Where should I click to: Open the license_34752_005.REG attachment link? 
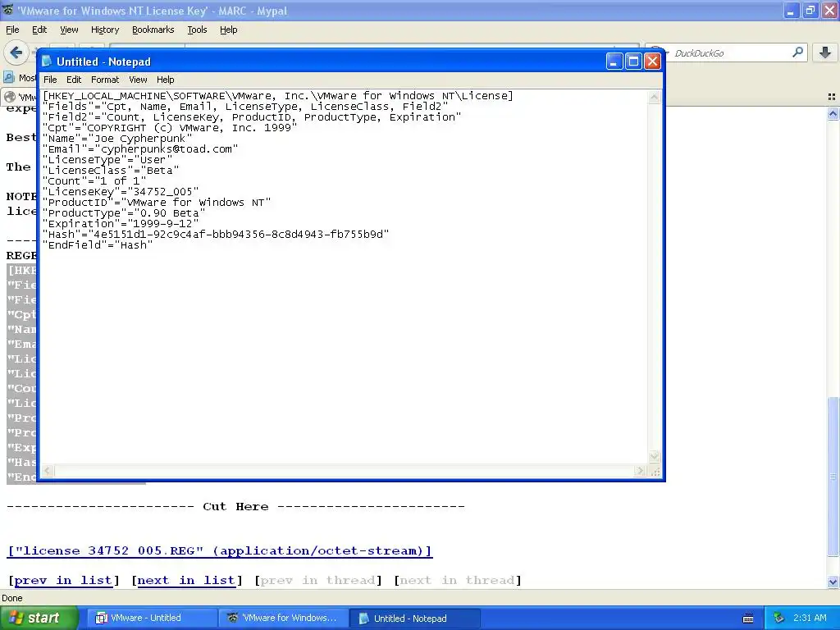click(x=220, y=550)
